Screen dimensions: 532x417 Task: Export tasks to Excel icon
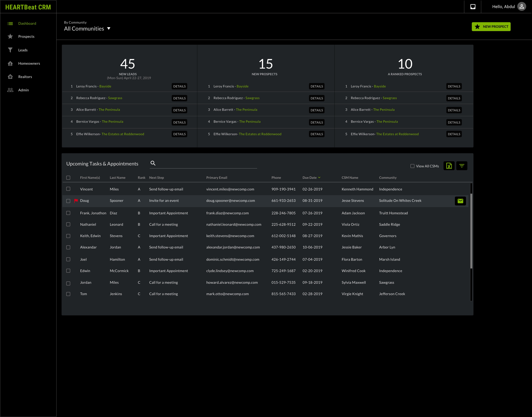pos(449,166)
